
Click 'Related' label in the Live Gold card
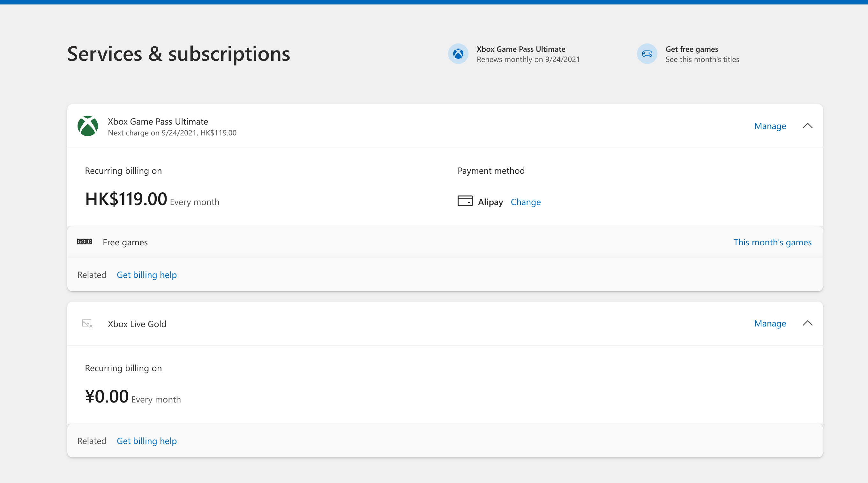pos(92,441)
